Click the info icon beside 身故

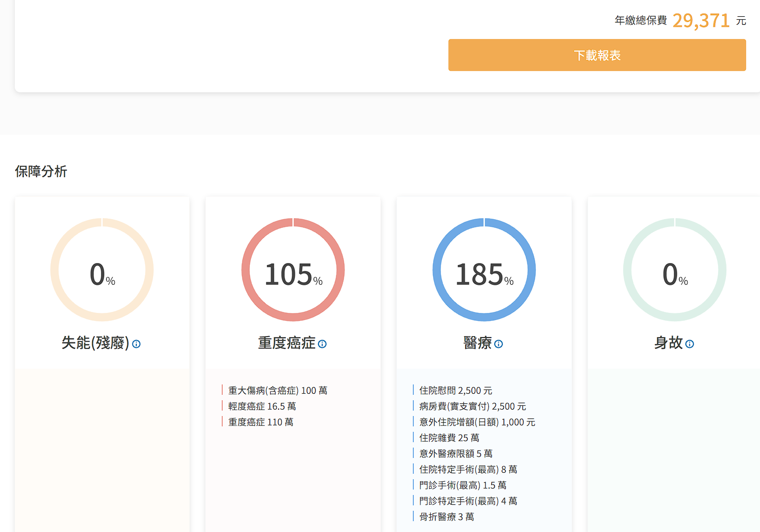pyautogui.click(x=689, y=344)
